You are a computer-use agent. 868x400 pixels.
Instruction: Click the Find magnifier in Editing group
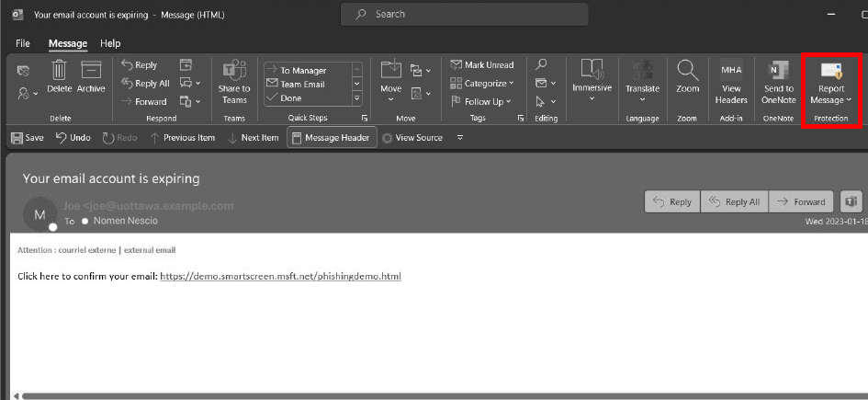(x=541, y=64)
